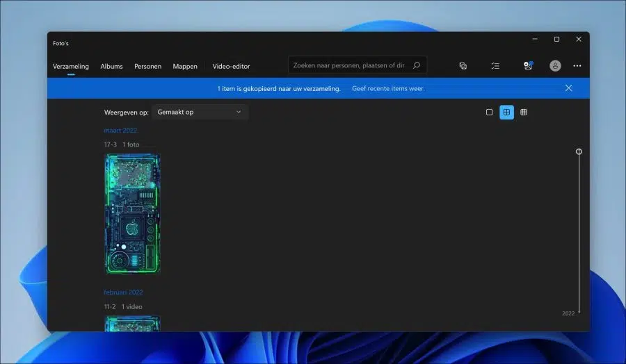Open the Video-editor tab
The image size is (626, 364).
coord(231,66)
